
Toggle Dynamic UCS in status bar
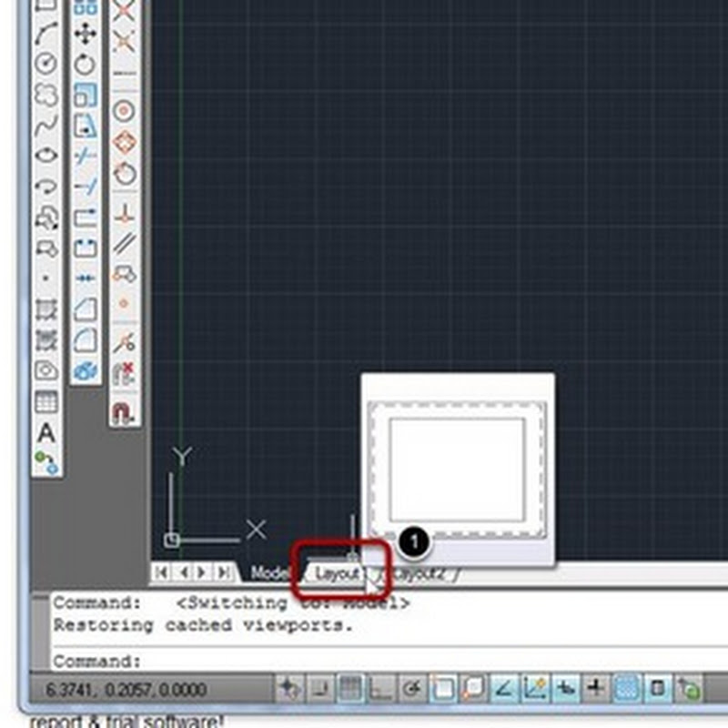(535, 688)
